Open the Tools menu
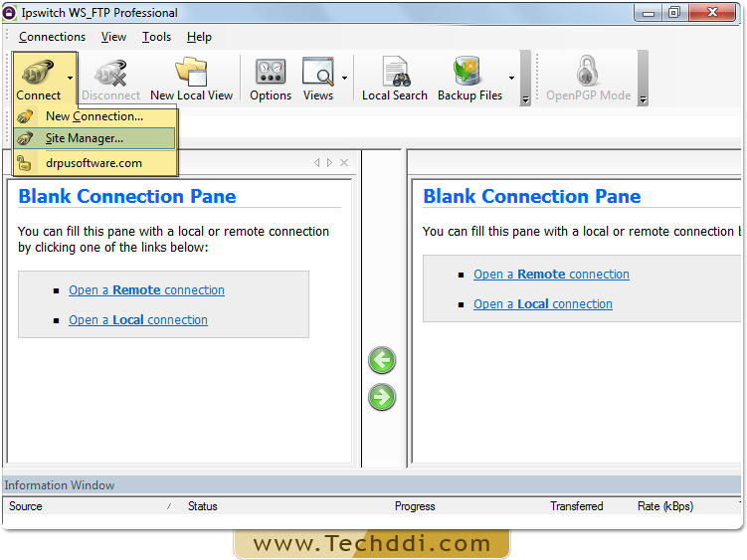 click(156, 37)
